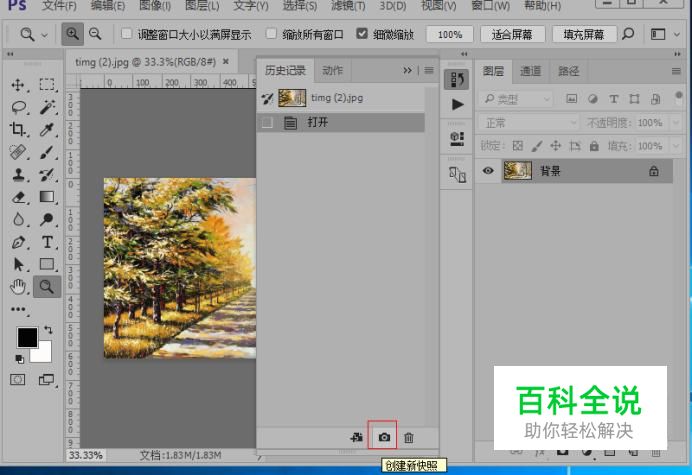
Task: Choose zoom out mode in options bar
Action: click(95, 34)
